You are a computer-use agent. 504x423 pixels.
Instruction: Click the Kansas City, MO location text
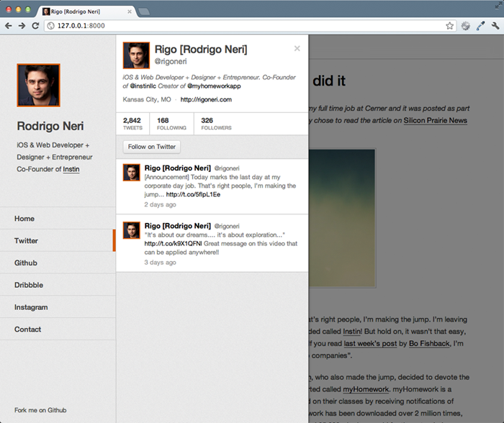(x=147, y=99)
